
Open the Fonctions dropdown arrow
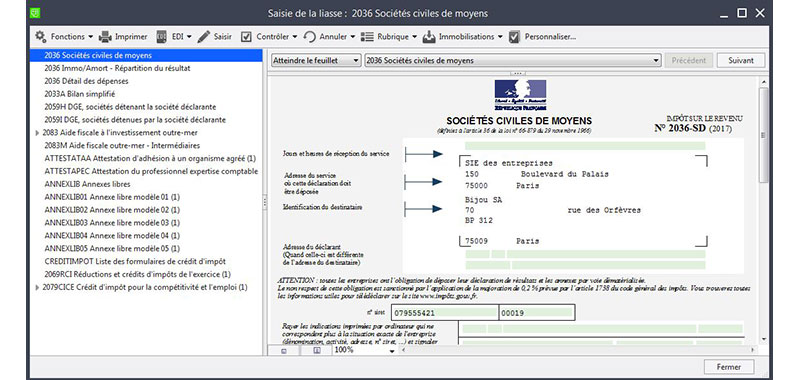tap(90, 37)
